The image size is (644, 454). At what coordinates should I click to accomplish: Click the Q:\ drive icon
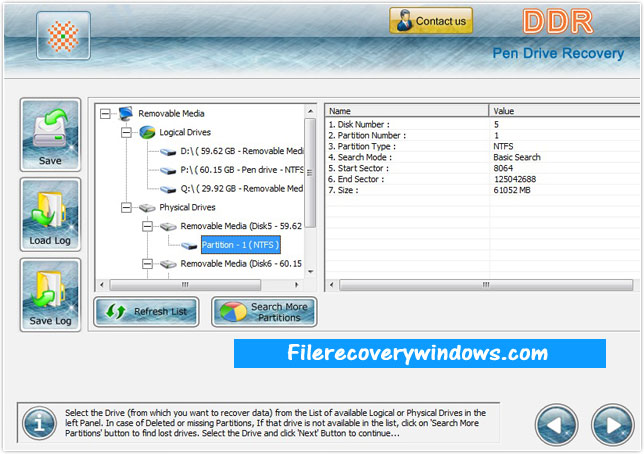168,189
